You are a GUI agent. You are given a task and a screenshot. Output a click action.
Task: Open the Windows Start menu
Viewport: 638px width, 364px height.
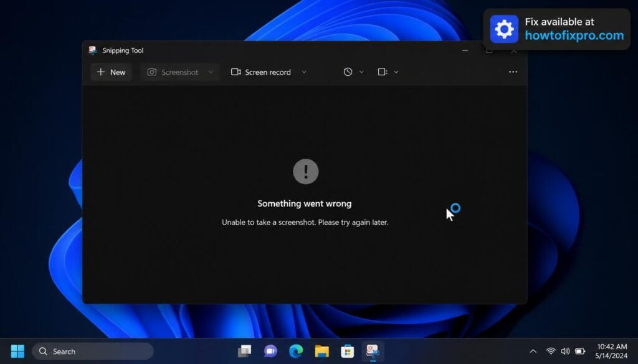coord(17,352)
